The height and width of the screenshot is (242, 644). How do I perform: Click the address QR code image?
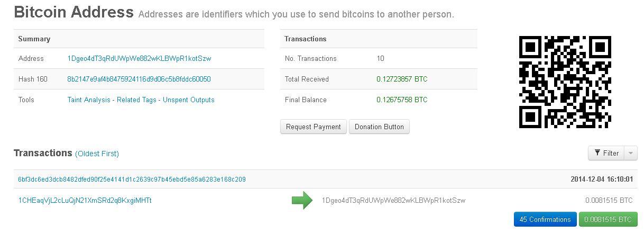click(565, 82)
